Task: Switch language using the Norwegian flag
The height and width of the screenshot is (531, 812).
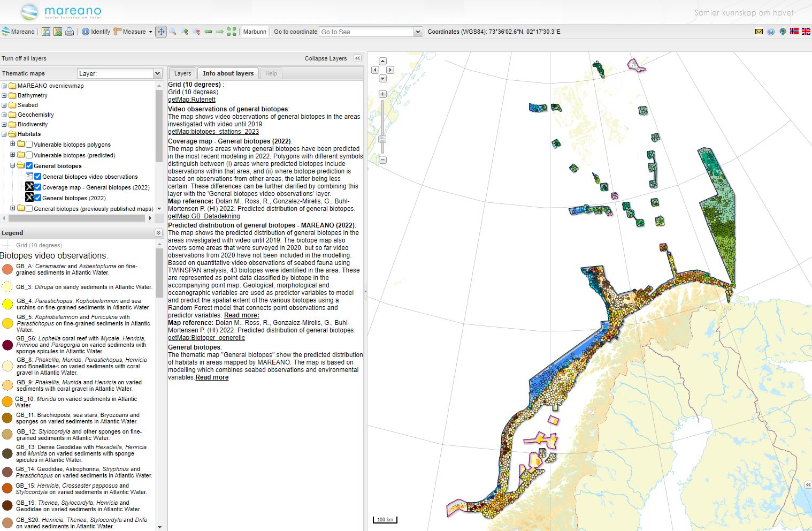Action: pyautogui.click(x=795, y=32)
